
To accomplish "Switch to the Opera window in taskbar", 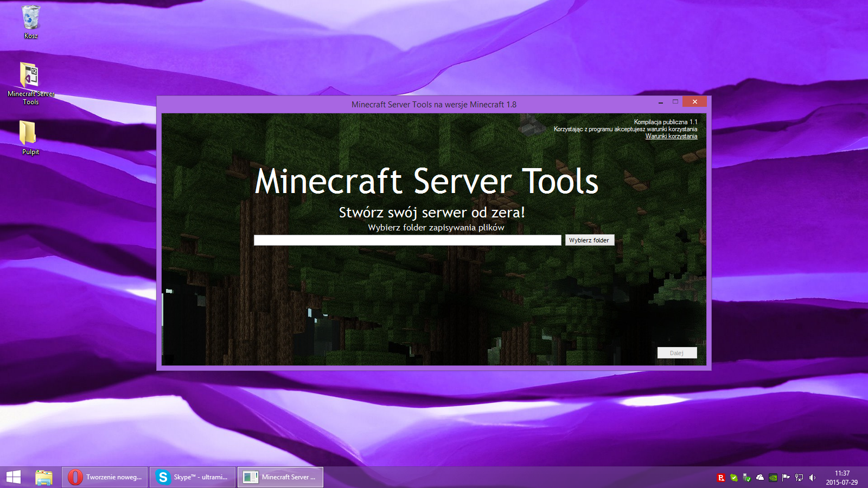I will [x=105, y=477].
